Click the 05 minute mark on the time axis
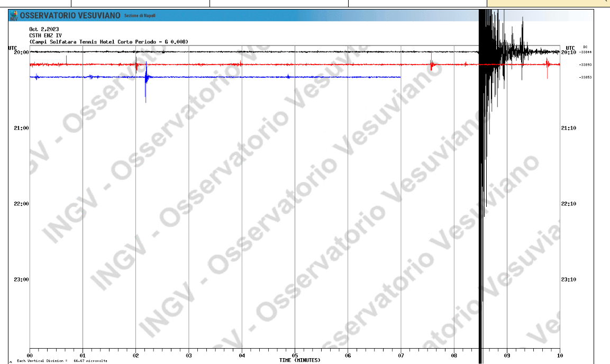 pyautogui.click(x=295, y=356)
